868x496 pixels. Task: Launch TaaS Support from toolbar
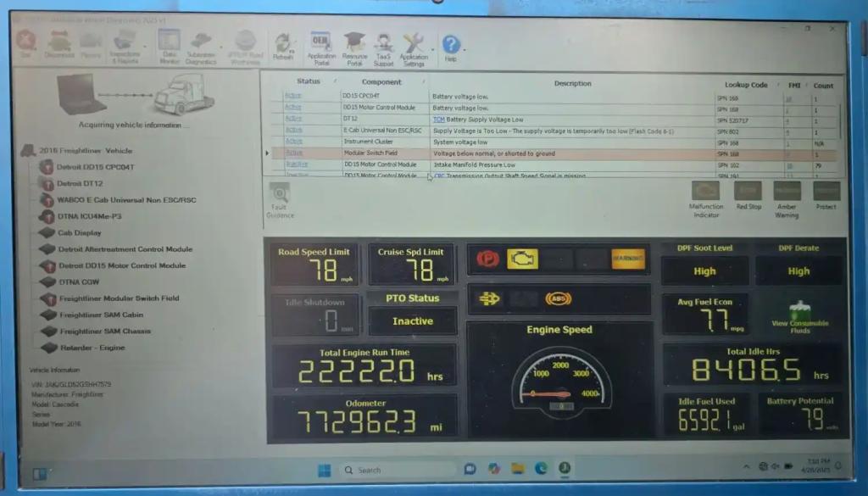point(384,46)
